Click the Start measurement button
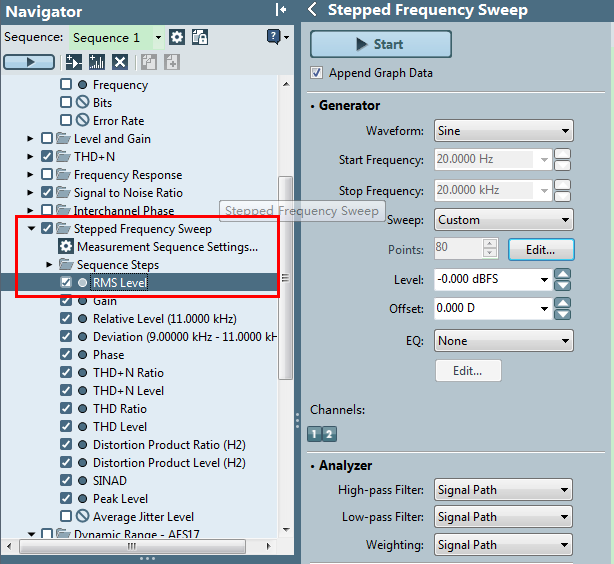This screenshot has height=564, width=614. tap(381, 44)
